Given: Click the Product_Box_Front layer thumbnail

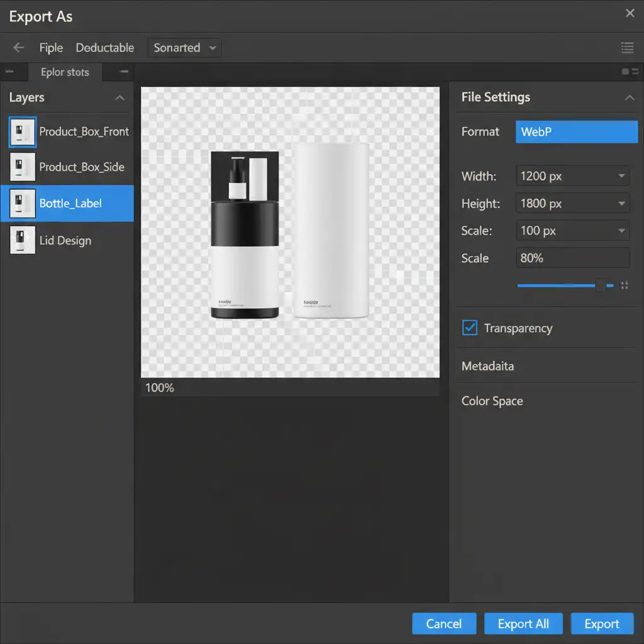Looking at the screenshot, I should point(23,132).
